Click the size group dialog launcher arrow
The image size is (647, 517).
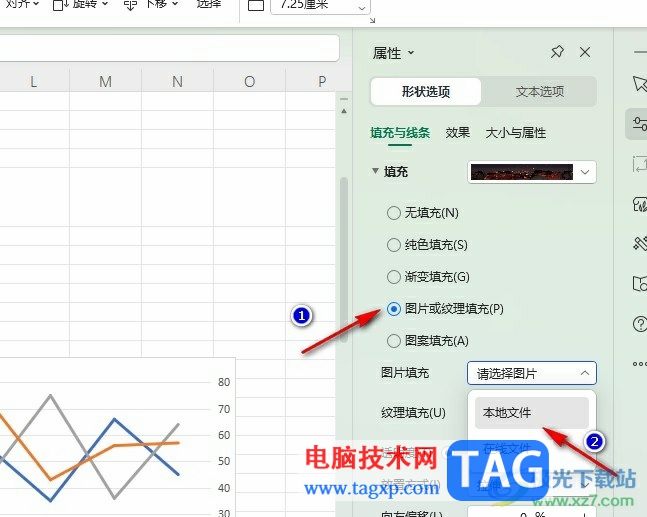[373, 20]
